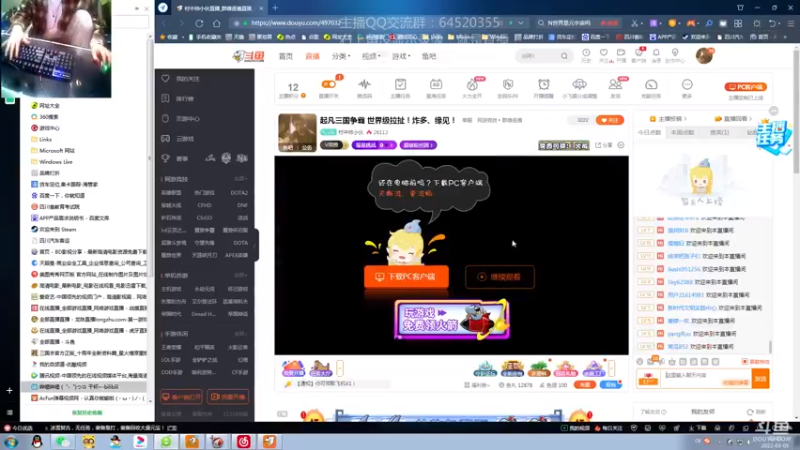The width and height of the screenshot is (800, 450).
Task: Click the orange 充值 recharge pill
Action: point(585,385)
